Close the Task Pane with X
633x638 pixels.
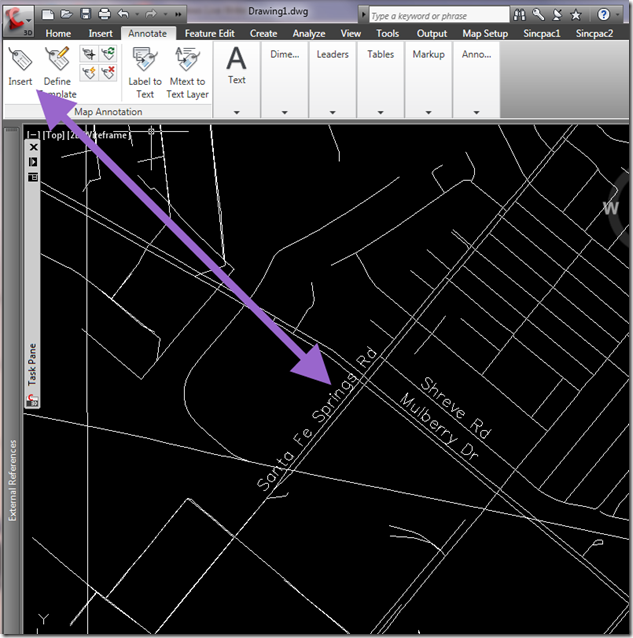33,148
